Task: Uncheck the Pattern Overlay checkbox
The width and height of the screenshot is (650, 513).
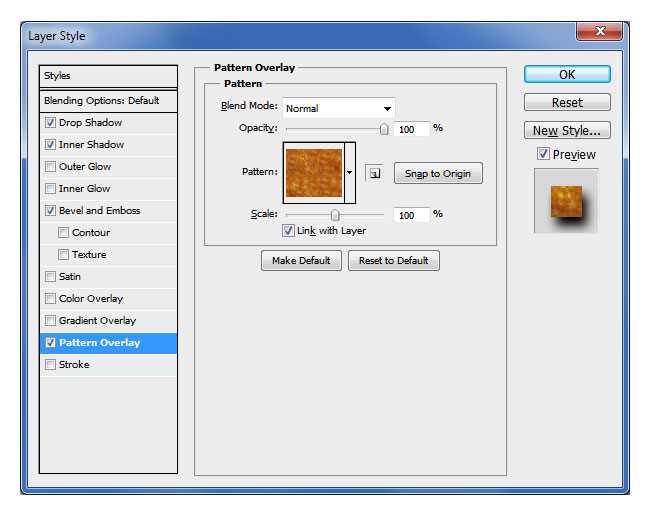Action: pos(51,343)
